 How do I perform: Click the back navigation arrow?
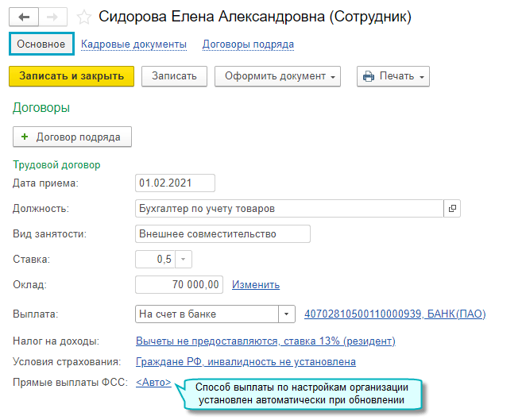pos(23,17)
